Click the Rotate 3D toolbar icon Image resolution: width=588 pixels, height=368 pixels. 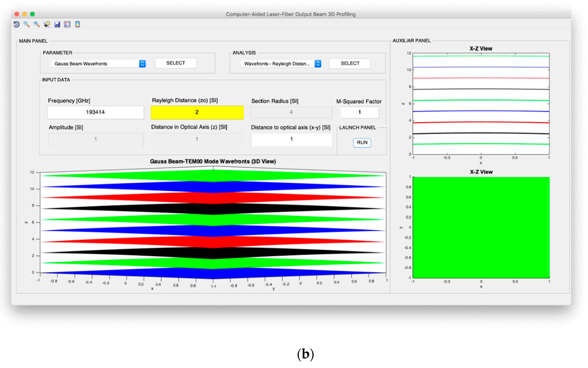click(16, 24)
